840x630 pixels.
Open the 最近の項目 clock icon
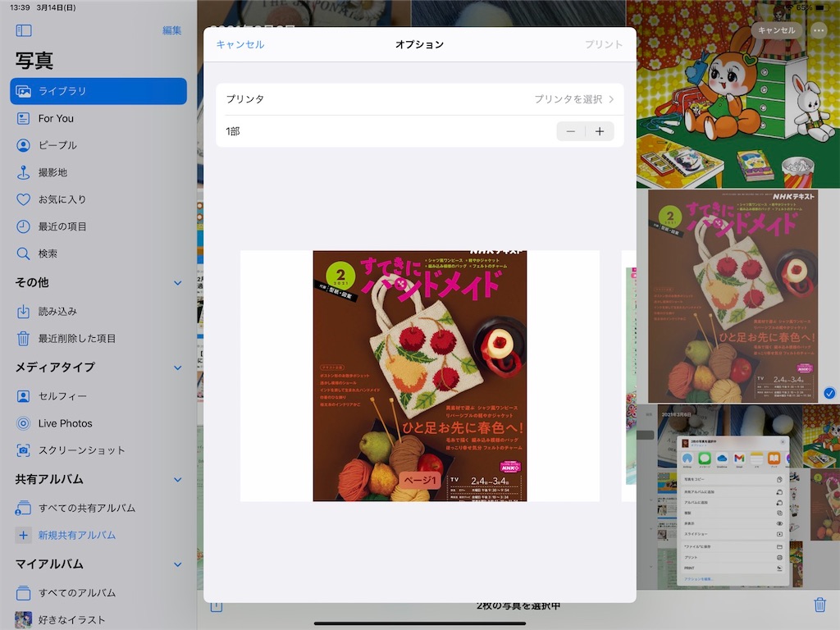pos(23,226)
